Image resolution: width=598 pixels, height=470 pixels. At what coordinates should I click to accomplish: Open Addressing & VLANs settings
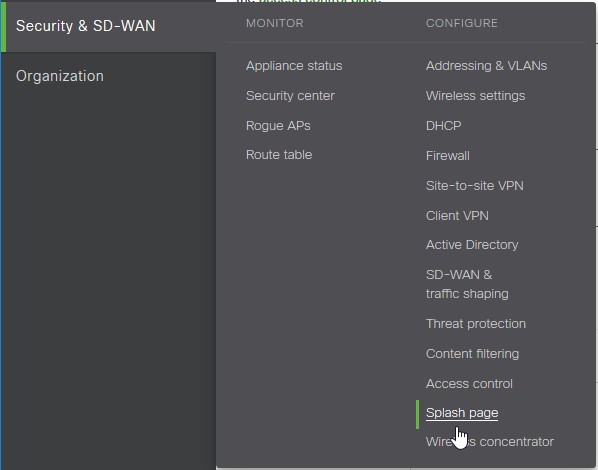pyautogui.click(x=486, y=66)
